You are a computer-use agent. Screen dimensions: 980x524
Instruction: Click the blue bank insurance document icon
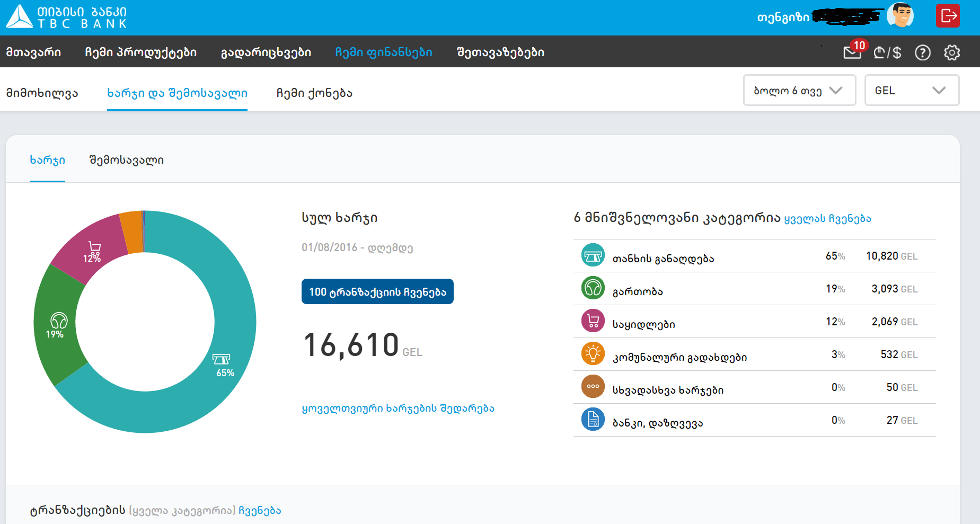click(x=593, y=420)
